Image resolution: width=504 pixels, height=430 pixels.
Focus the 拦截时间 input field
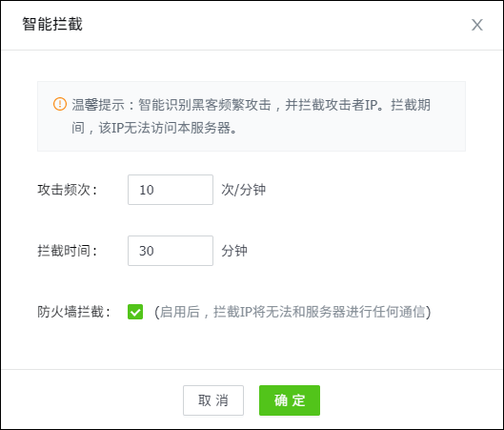(171, 251)
